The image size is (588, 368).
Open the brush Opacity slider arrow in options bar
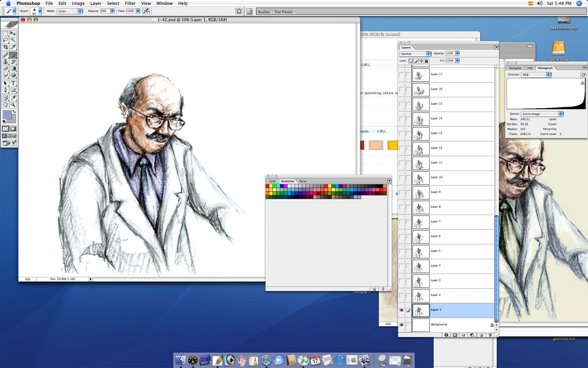point(112,11)
